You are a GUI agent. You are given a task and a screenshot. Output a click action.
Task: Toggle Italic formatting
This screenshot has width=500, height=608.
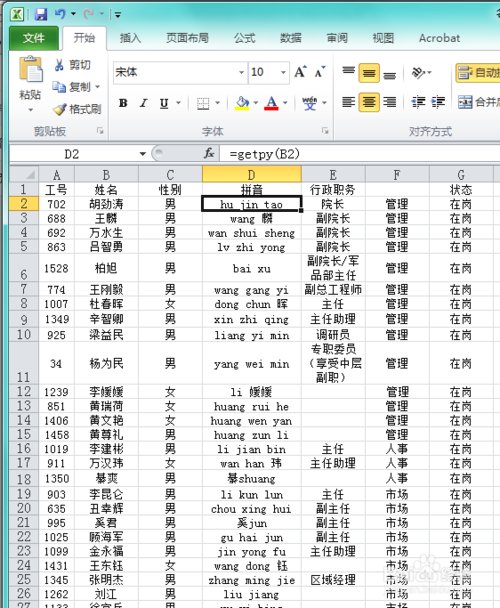[x=144, y=103]
